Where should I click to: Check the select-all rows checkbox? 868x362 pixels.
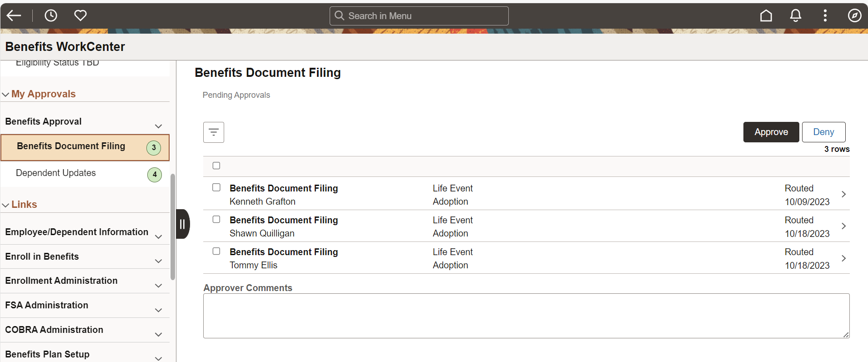click(216, 166)
